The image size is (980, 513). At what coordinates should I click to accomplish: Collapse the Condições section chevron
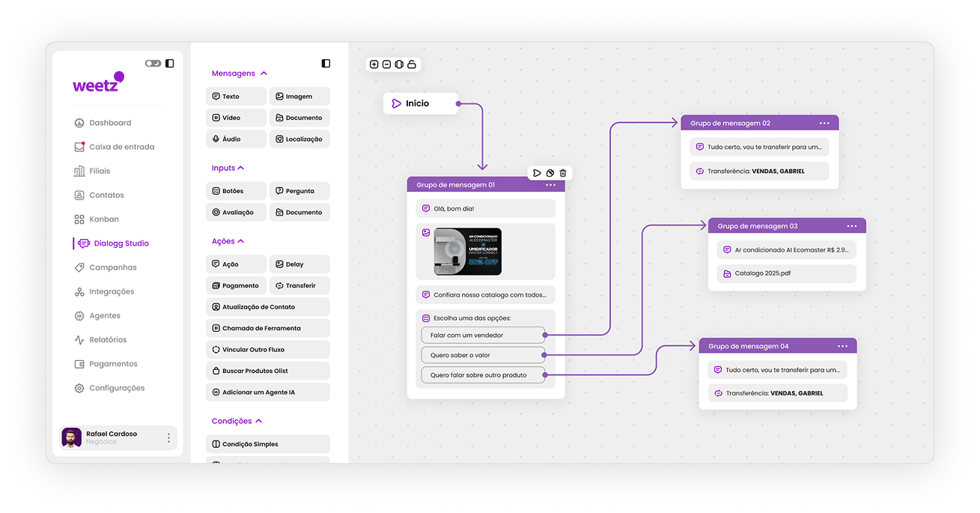pos(258,421)
